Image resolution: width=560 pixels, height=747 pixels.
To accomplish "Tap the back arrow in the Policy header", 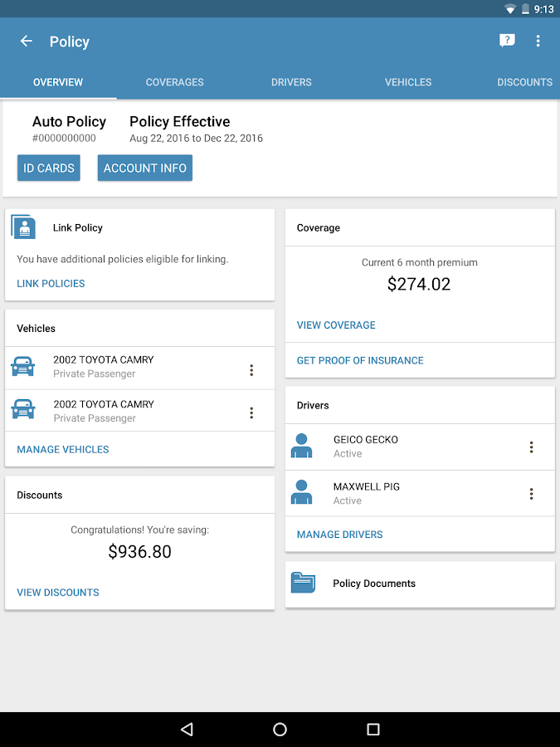I will point(27,41).
